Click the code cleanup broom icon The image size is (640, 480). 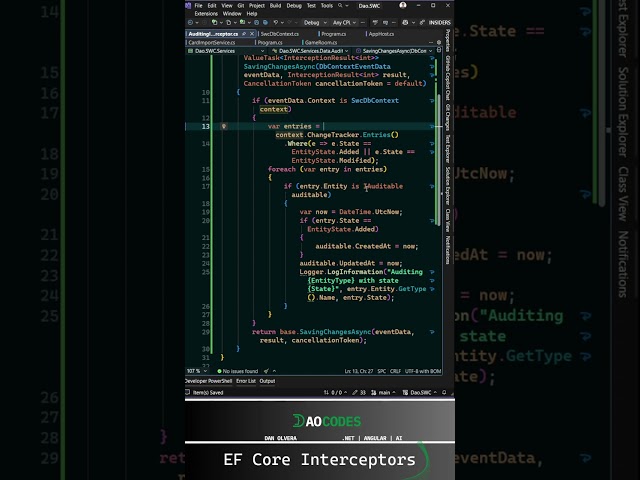266,371
